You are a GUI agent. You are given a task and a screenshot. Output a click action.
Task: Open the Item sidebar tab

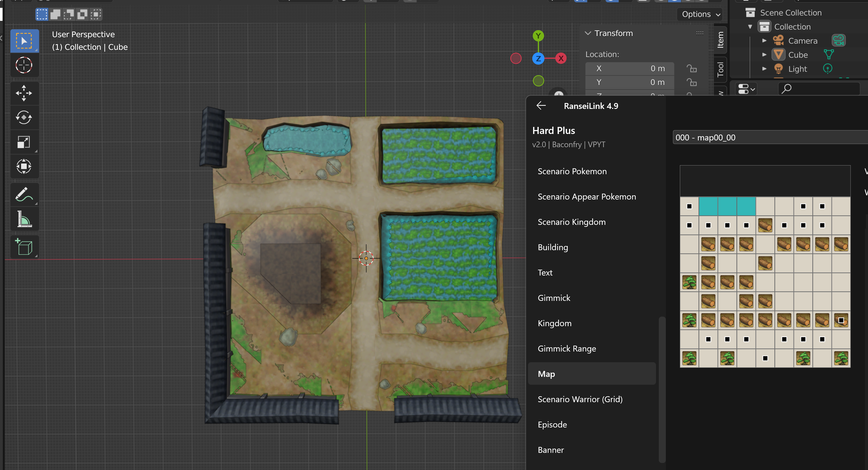pyautogui.click(x=720, y=40)
